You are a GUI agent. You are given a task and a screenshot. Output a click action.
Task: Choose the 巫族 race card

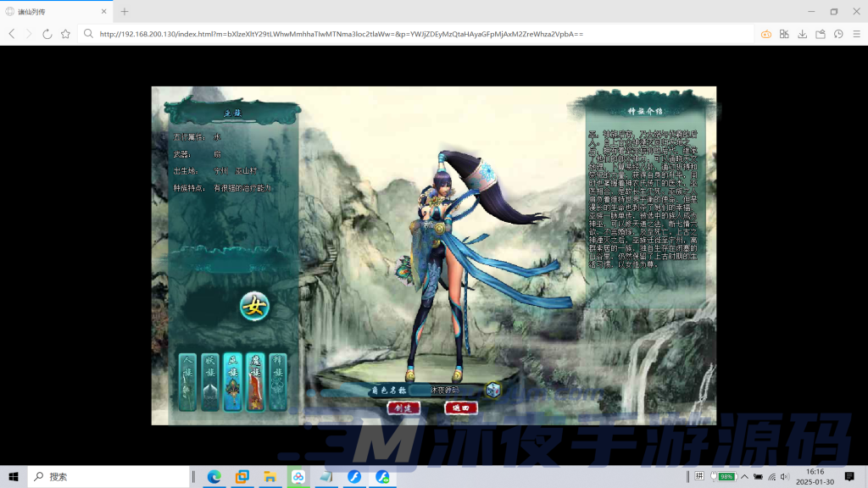[x=232, y=382]
